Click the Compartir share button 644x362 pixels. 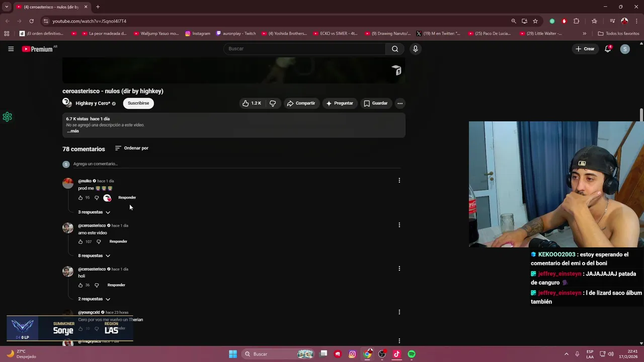[x=301, y=103]
